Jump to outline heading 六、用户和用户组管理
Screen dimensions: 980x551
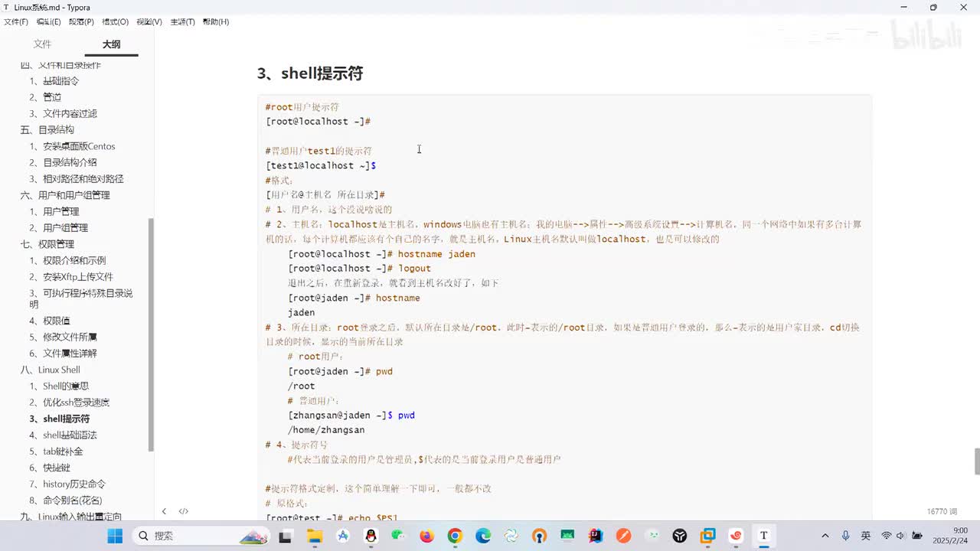(x=65, y=195)
